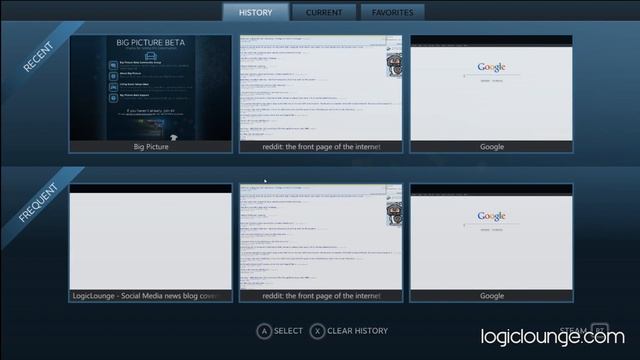Open the FAVORITES tab
This screenshot has height=360, width=640.
tap(393, 12)
